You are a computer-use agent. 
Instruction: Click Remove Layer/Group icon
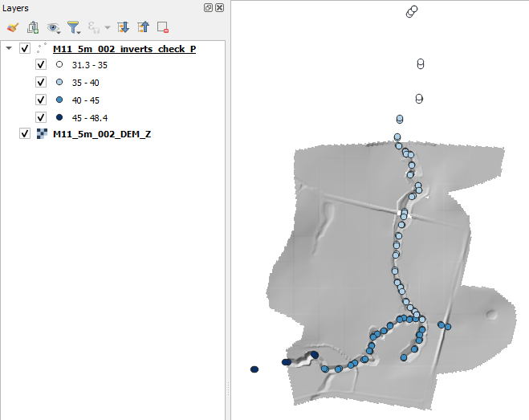(163, 27)
